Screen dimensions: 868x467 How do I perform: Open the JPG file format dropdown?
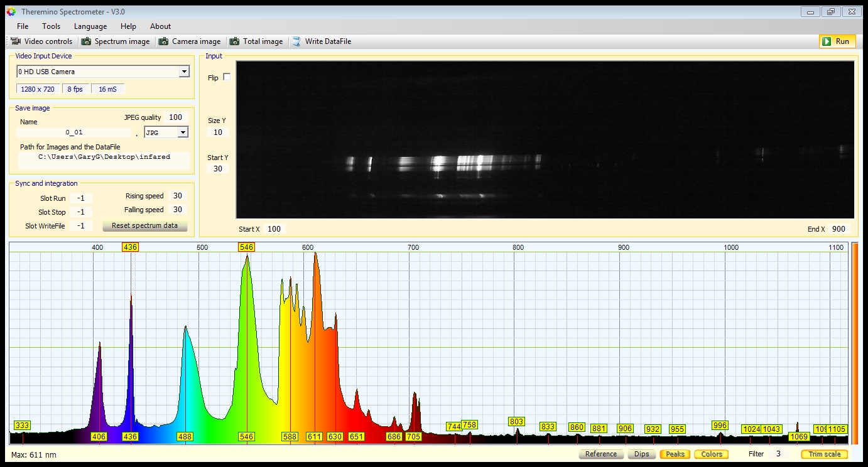183,132
